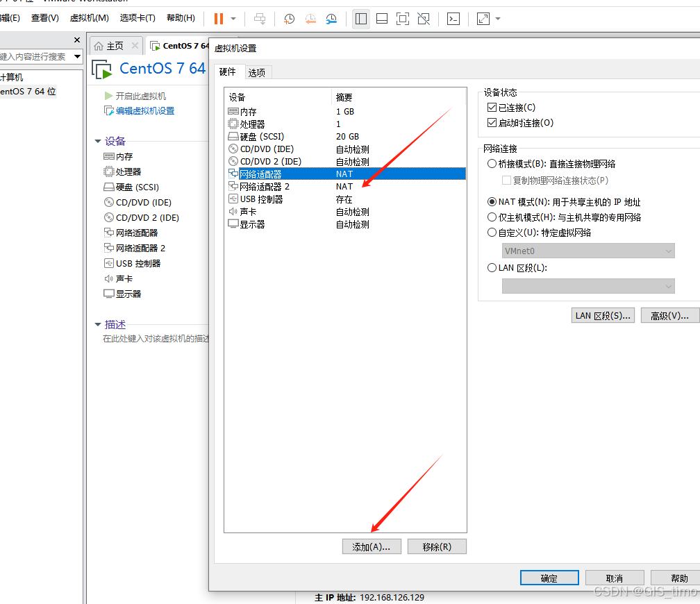Open the console view icon
700x604 pixels.
coord(453,19)
